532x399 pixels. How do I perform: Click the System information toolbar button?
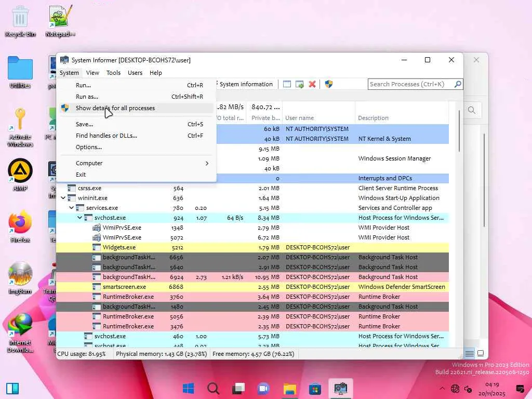coord(245,84)
